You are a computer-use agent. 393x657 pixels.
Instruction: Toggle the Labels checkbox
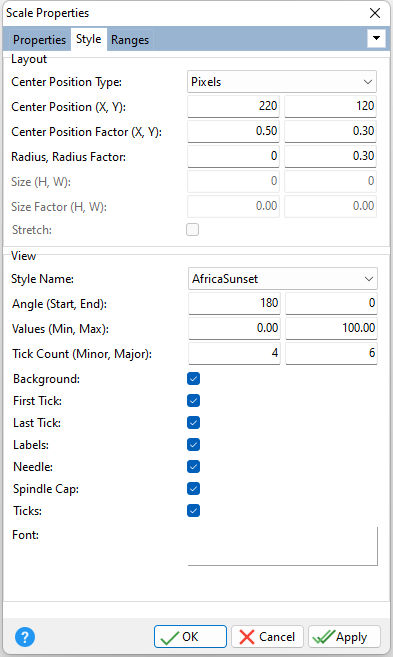coord(193,445)
